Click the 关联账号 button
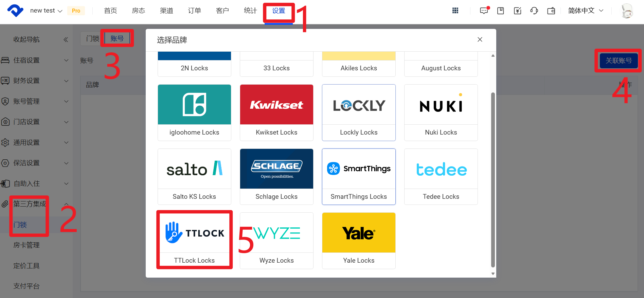 coord(618,60)
